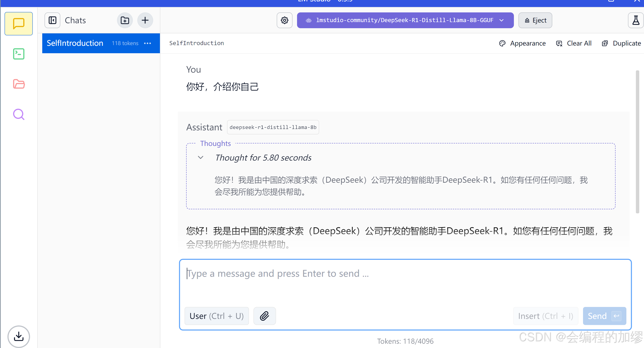Duplicate the current chat
The width and height of the screenshot is (644, 348).
[x=621, y=43]
